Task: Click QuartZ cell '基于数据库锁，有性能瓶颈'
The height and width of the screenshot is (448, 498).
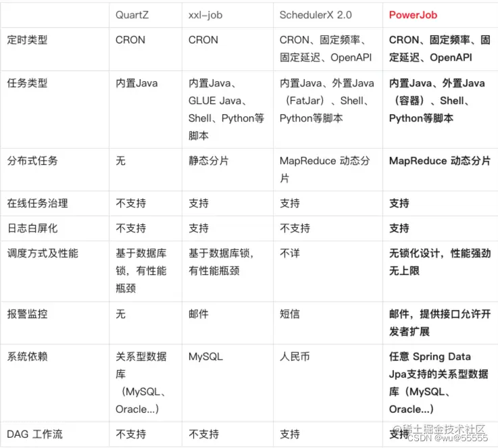Action: 141,270
